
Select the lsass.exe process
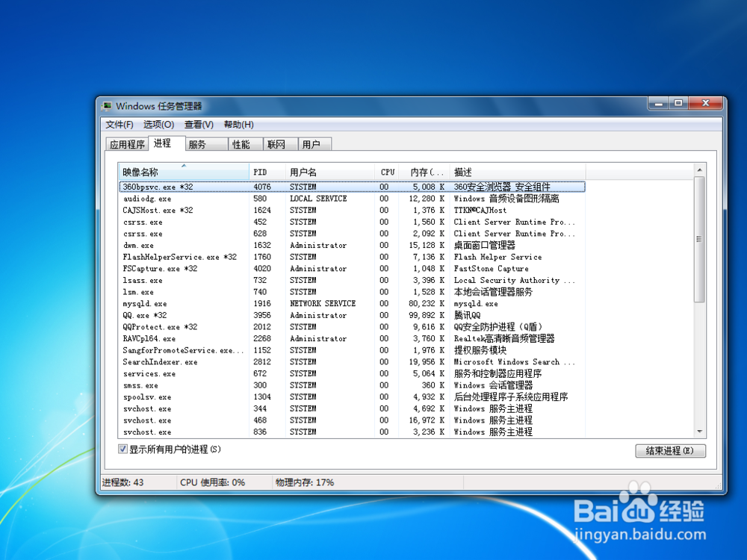(x=352, y=280)
